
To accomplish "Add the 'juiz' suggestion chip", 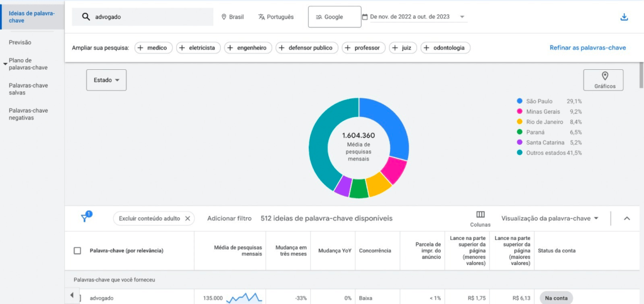I will [x=403, y=48].
